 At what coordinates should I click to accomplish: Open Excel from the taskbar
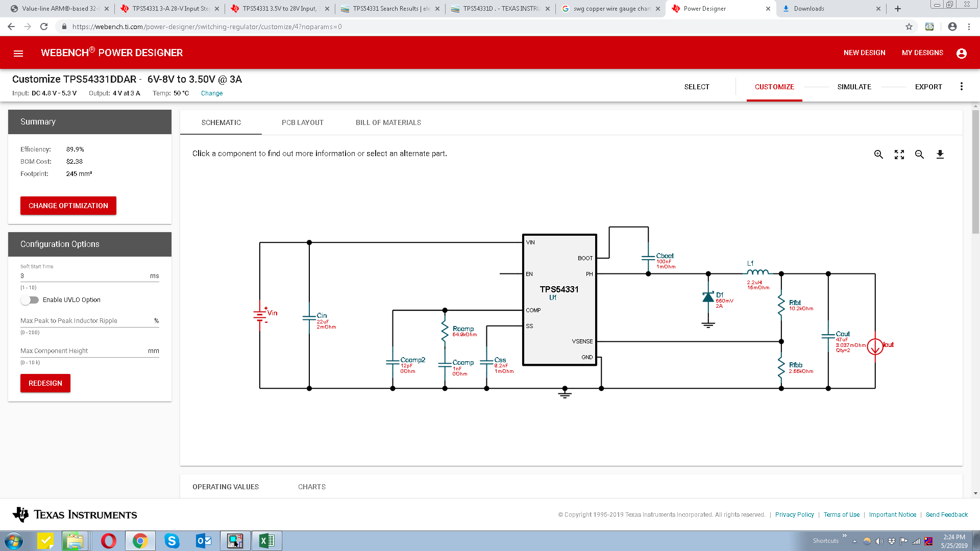pyautogui.click(x=266, y=541)
